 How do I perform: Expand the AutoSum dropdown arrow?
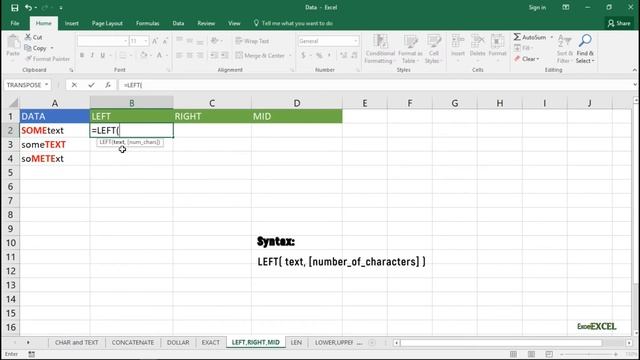(x=551, y=37)
